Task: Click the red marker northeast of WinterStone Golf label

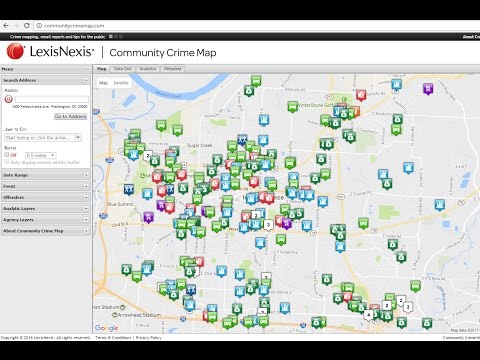Action: [x=361, y=95]
